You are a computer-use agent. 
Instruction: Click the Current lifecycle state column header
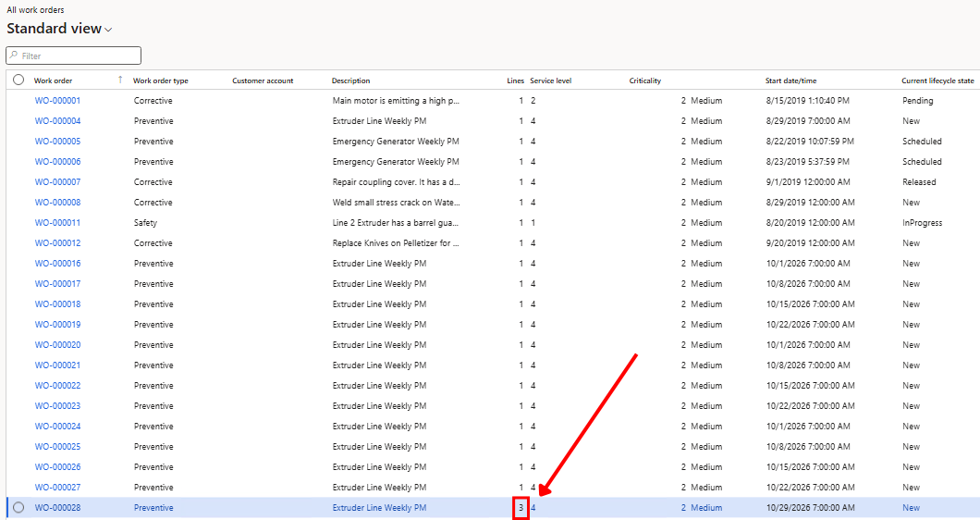937,80
